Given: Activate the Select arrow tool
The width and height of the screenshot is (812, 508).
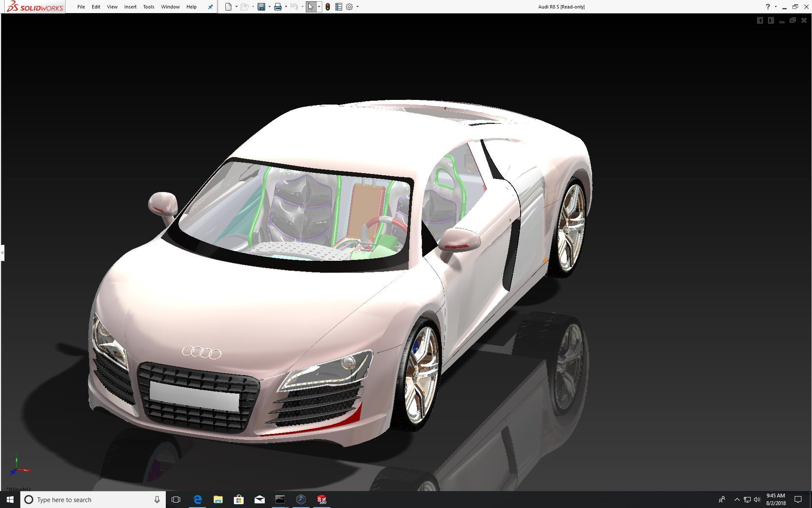Looking at the screenshot, I should point(311,7).
